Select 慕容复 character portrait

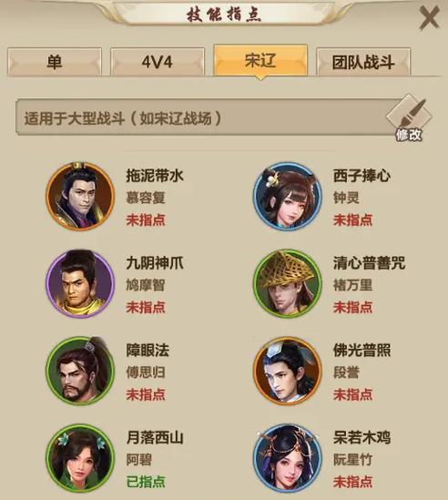[x=80, y=196]
